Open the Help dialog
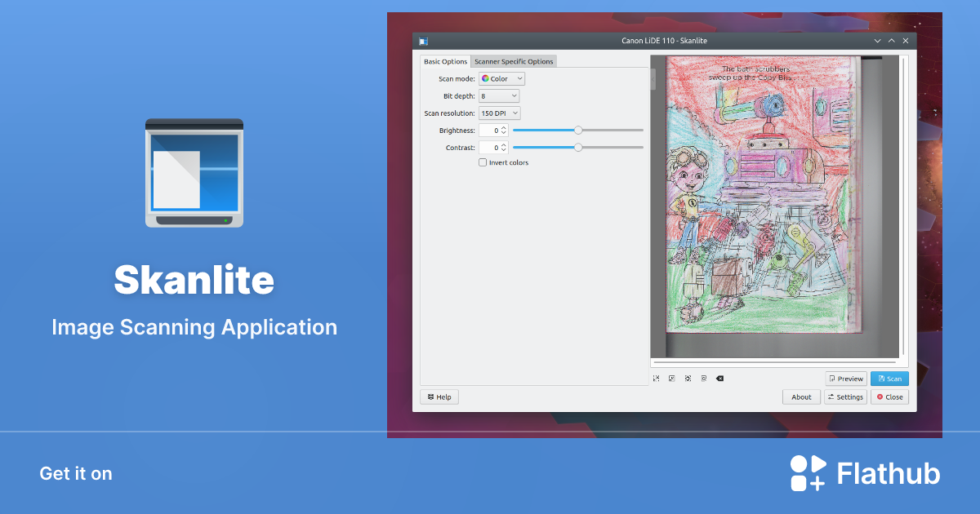This screenshot has width=980, height=514. point(439,397)
